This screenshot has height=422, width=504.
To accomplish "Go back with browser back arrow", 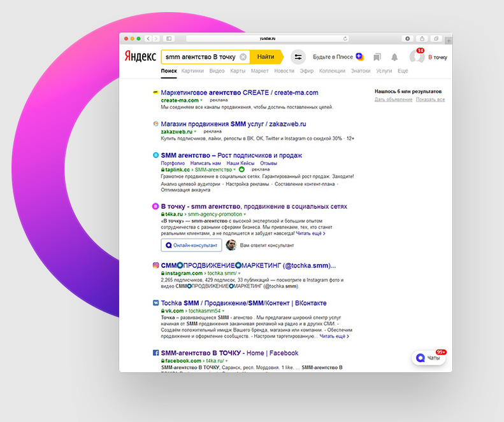I will coord(148,39).
